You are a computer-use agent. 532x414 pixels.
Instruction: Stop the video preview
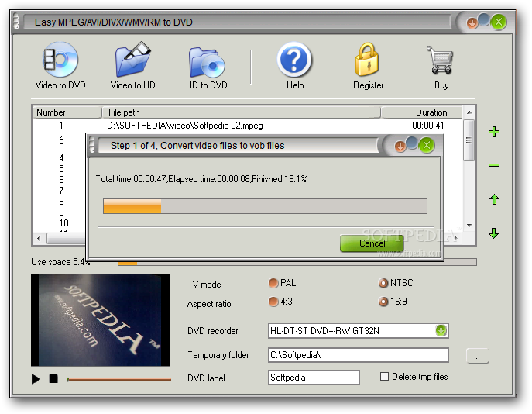pos(53,378)
